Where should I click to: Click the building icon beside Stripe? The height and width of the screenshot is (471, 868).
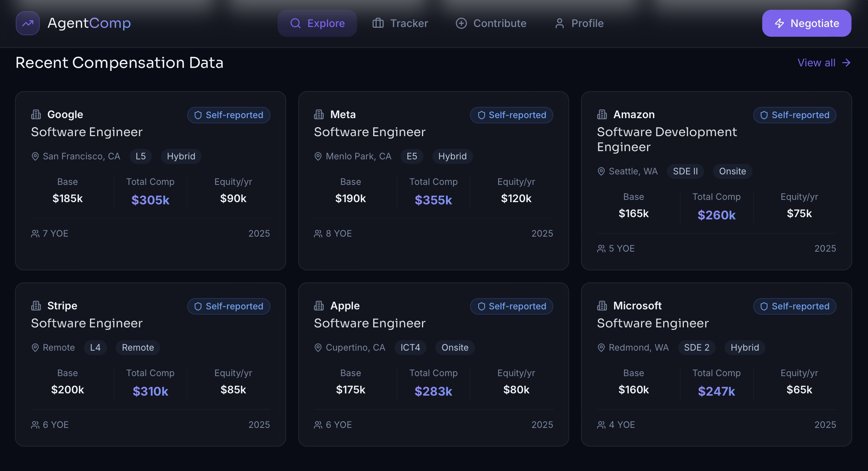(x=36, y=306)
